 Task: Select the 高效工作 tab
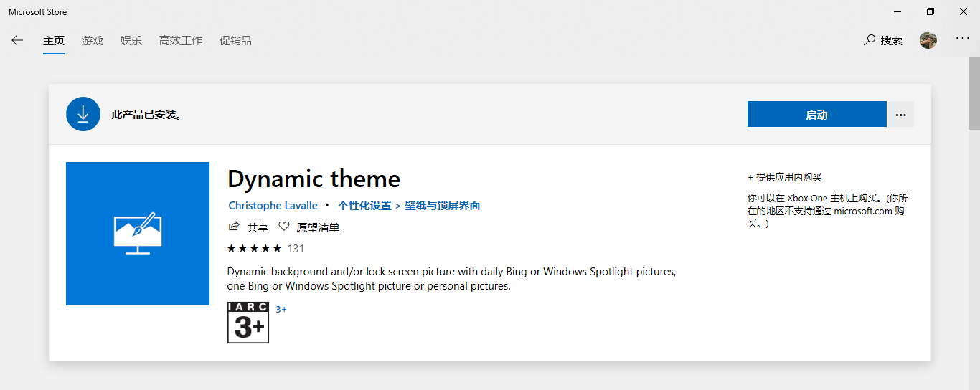181,41
